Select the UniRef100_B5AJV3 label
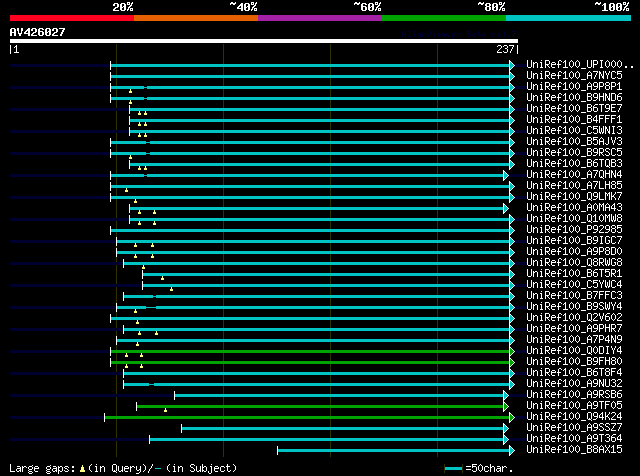This screenshot has width=640, height=476. pyautogui.click(x=574, y=142)
